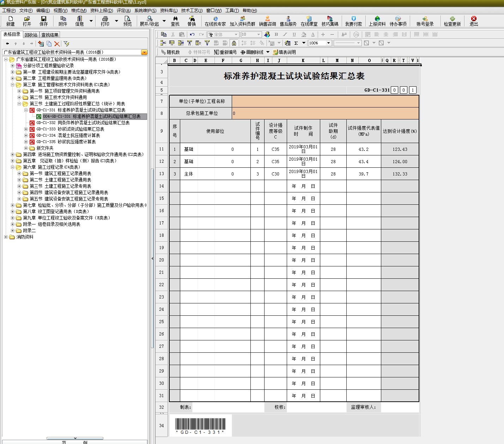This screenshot has width=504, height=444.
Task: Toggle Italic formatting
Action: [285, 35]
